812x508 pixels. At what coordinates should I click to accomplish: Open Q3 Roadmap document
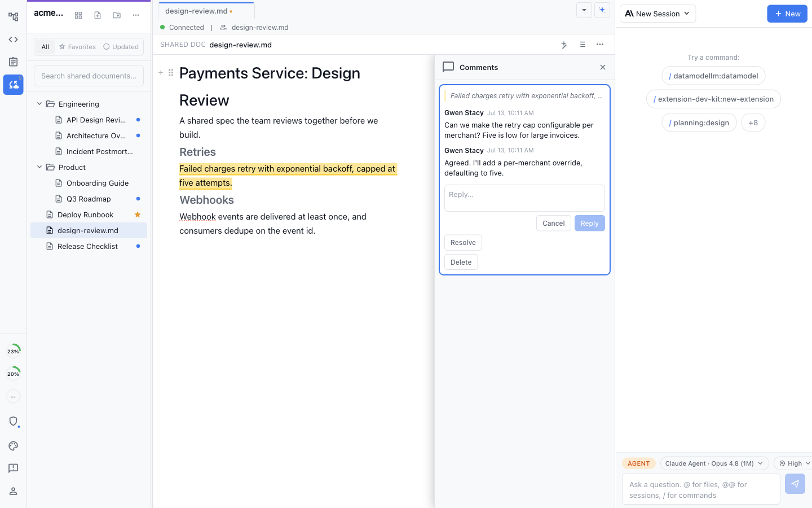point(89,199)
